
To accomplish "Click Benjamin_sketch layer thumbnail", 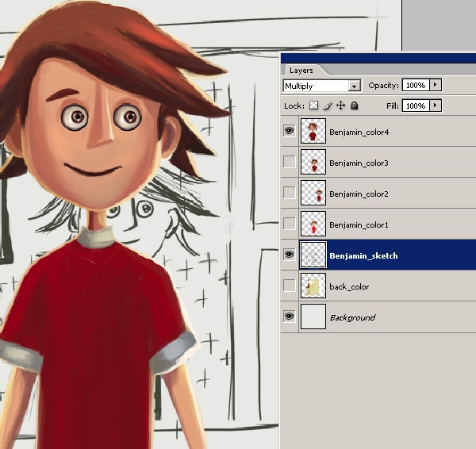I will point(313,255).
